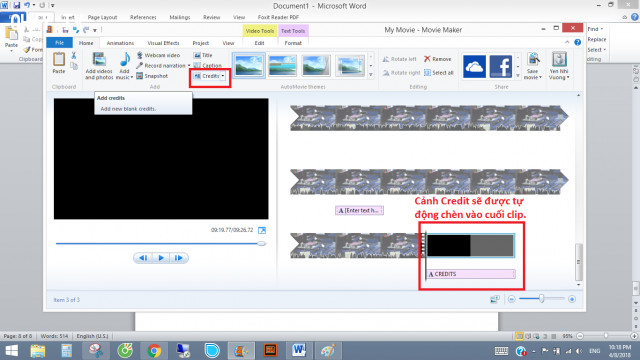Viewport: 640px width, 360px height.
Task: Open Yen Nhi Vuong account icon
Action: coord(559,60)
